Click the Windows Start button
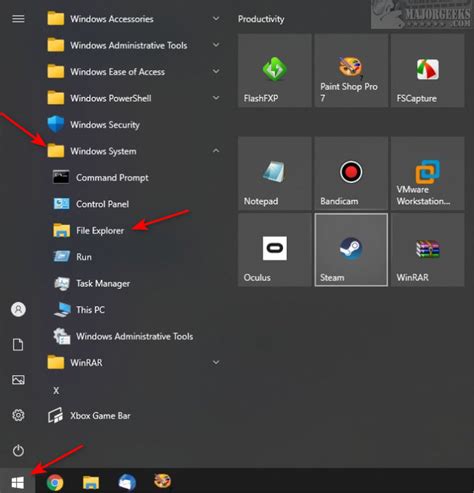This screenshot has width=474, height=493. click(17, 482)
